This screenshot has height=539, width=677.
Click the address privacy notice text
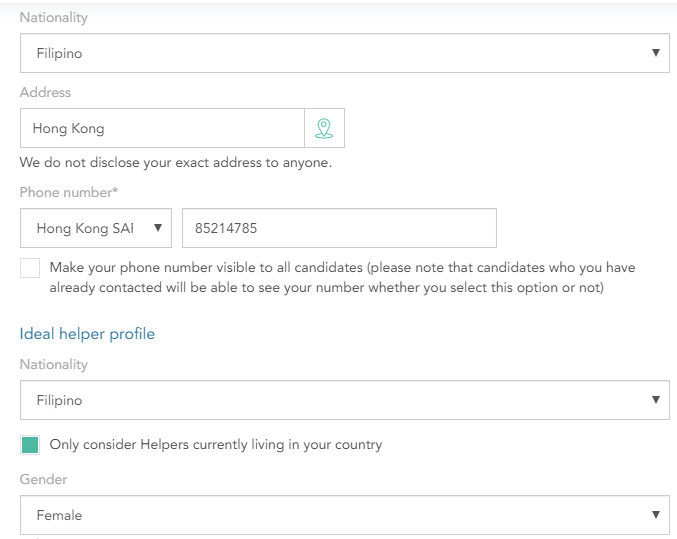[x=176, y=163]
